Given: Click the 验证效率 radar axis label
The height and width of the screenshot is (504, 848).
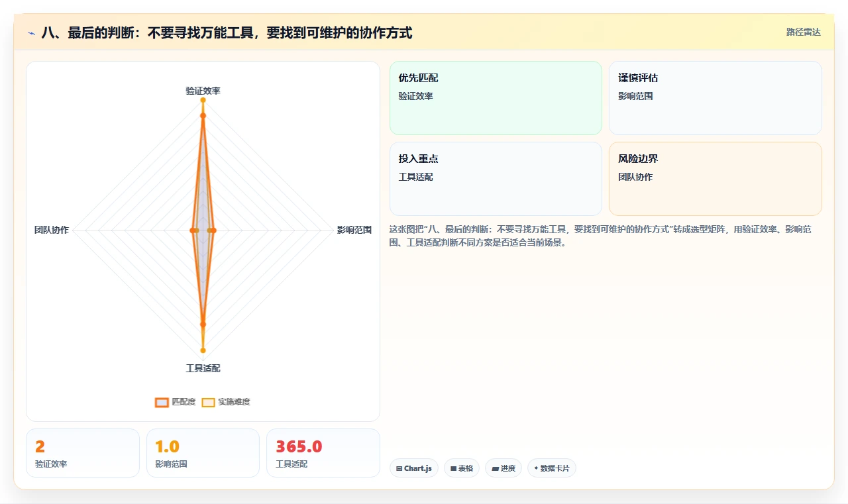Looking at the screenshot, I should [203, 91].
